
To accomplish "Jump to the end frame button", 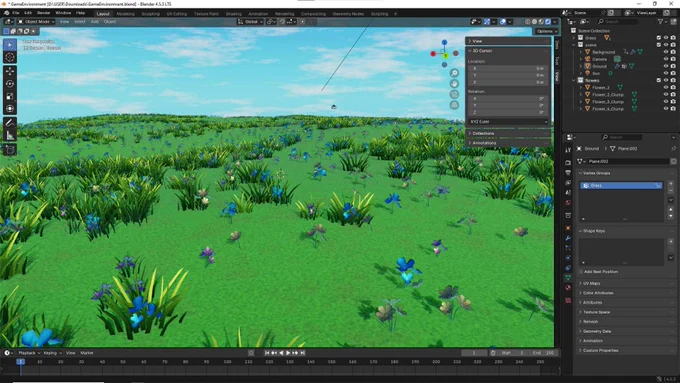I will (303, 353).
